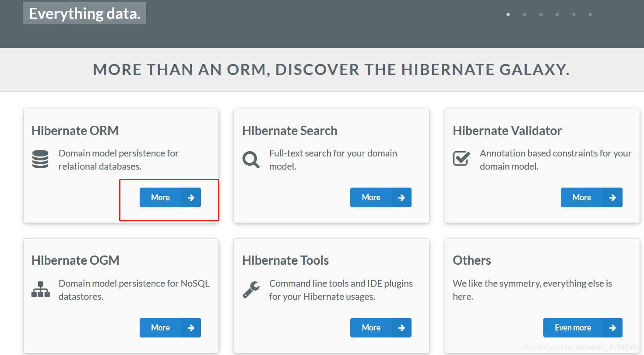Open More for Hibernate OGM
This screenshot has width=644, height=355.
coord(170,327)
